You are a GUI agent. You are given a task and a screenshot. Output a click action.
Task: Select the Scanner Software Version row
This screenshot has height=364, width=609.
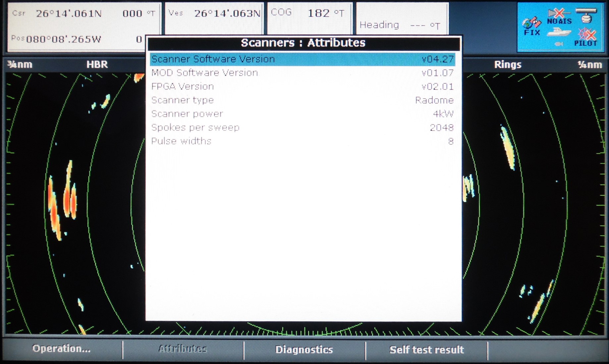point(302,59)
